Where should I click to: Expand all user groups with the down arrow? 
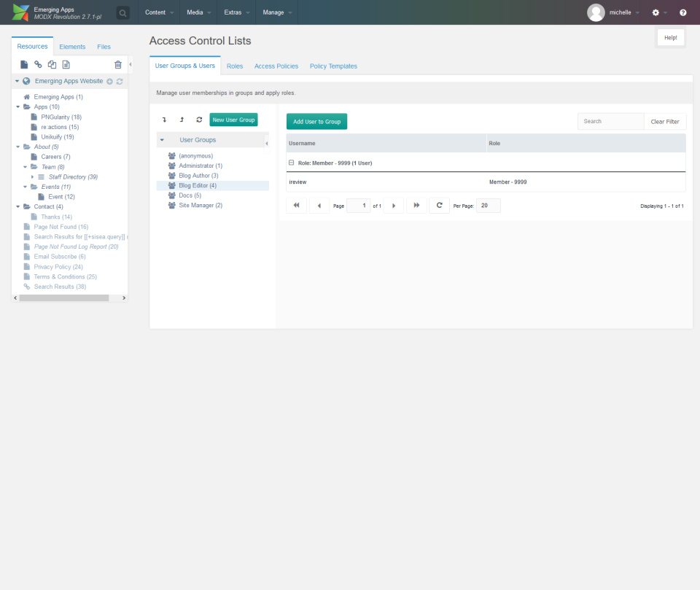[x=165, y=119]
